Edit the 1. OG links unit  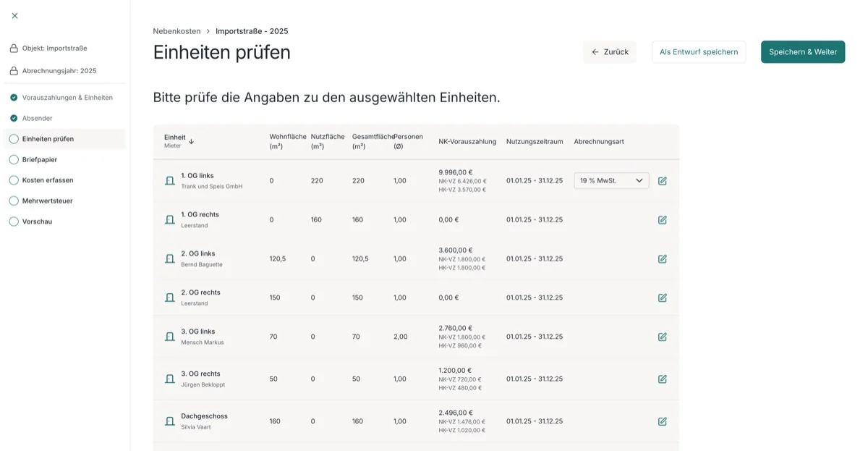663,181
